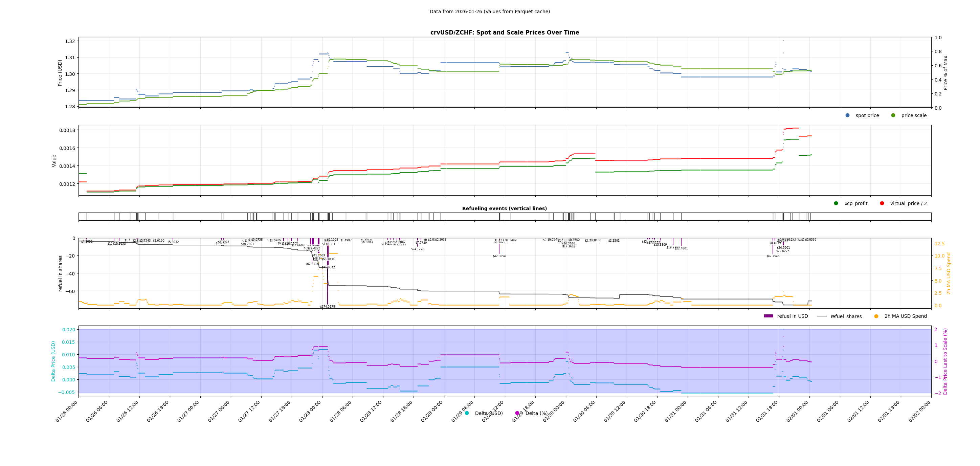The height and width of the screenshot is (466, 980).
Task: Click the $174.5178 refuel annotation
Action: [x=328, y=307]
